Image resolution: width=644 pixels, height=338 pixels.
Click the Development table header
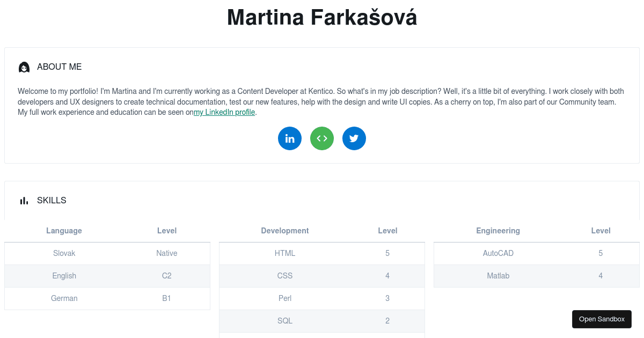285,231
